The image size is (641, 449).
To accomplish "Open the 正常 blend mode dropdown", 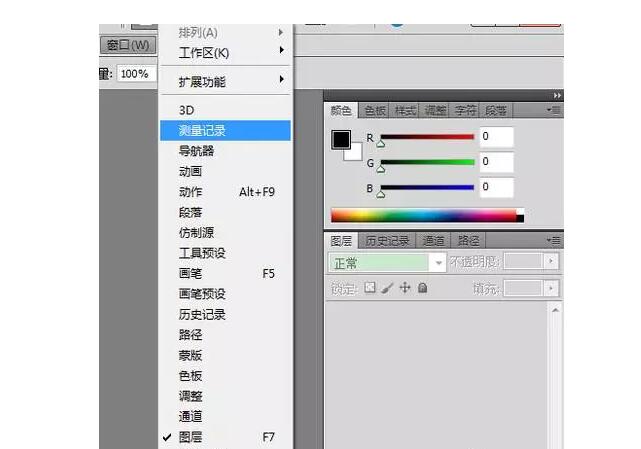I will (x=387, y=263).
